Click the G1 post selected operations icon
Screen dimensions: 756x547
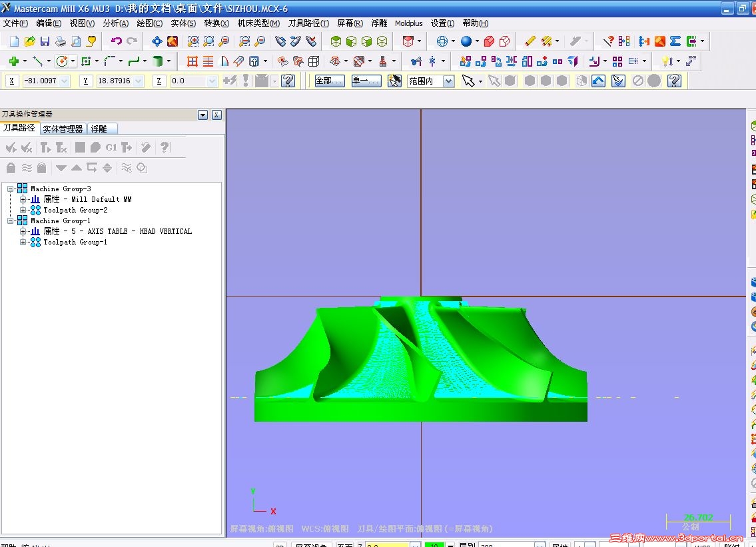coord(111,148)
